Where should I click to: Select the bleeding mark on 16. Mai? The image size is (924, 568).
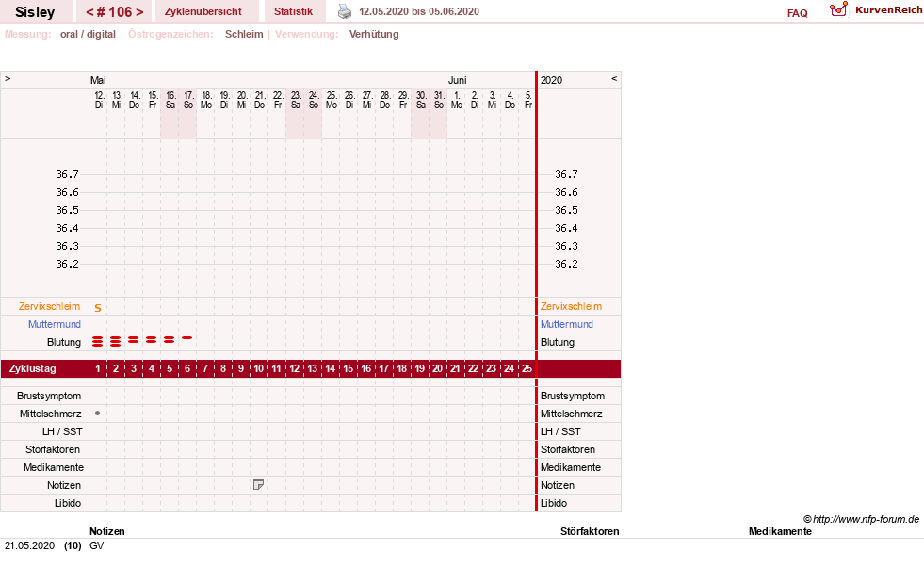170,340
